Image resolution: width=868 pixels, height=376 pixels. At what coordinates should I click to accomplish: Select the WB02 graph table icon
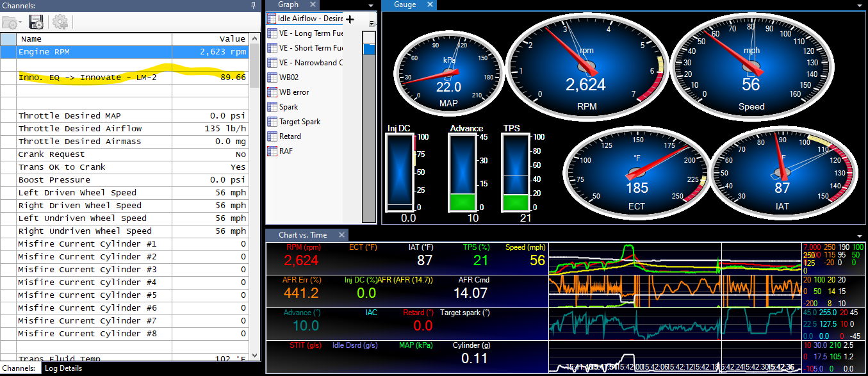[272, 78]
